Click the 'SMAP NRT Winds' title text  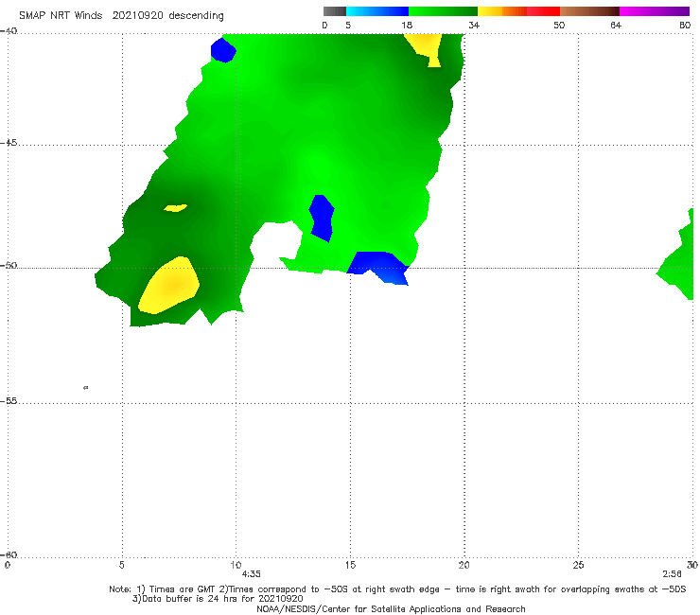point(61,15)
